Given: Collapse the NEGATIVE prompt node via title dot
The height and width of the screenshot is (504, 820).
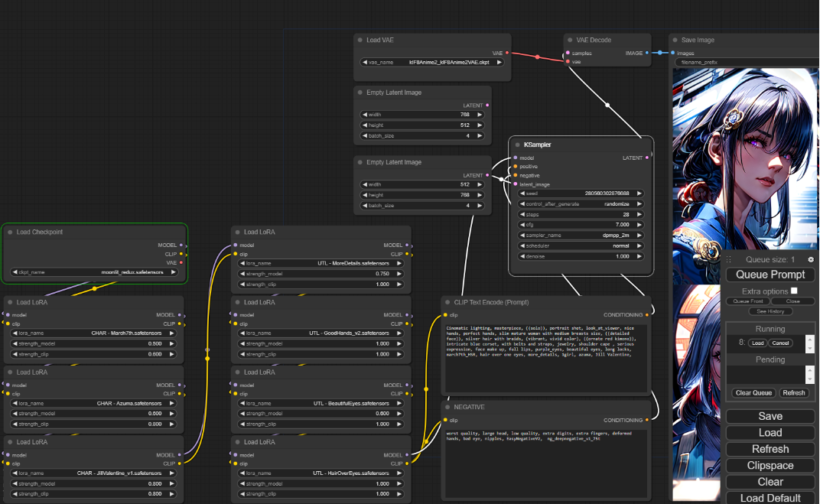Looking at the screenshot, I should click(x=447, y=407).
